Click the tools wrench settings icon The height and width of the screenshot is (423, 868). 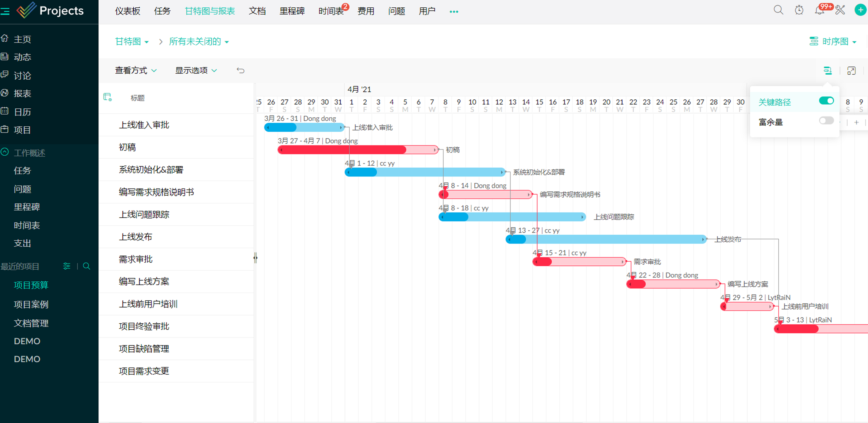coord(840,10)
